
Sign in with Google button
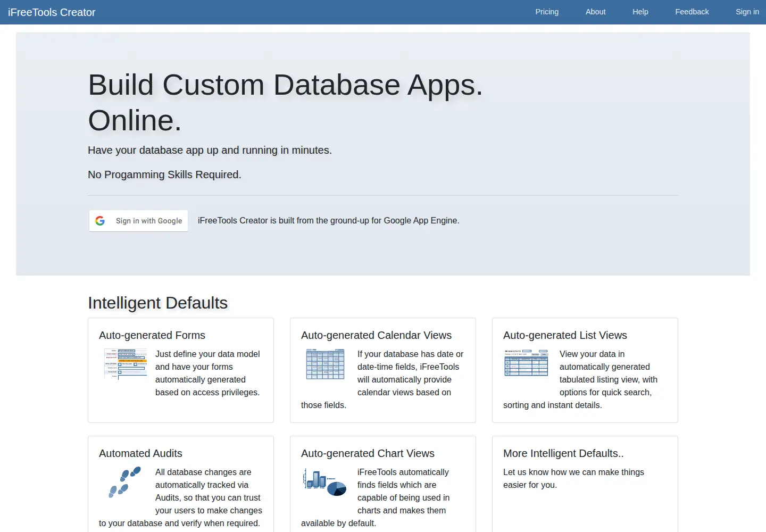[x=138, y=221]
